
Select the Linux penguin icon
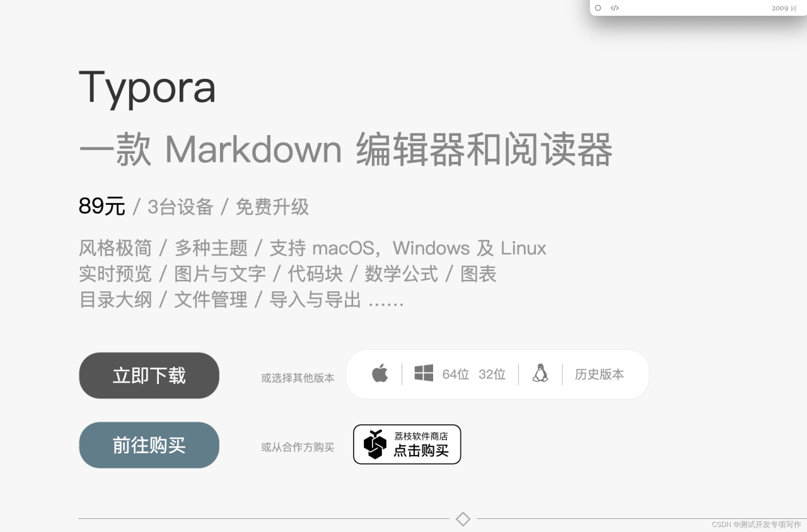pos(540,373)
